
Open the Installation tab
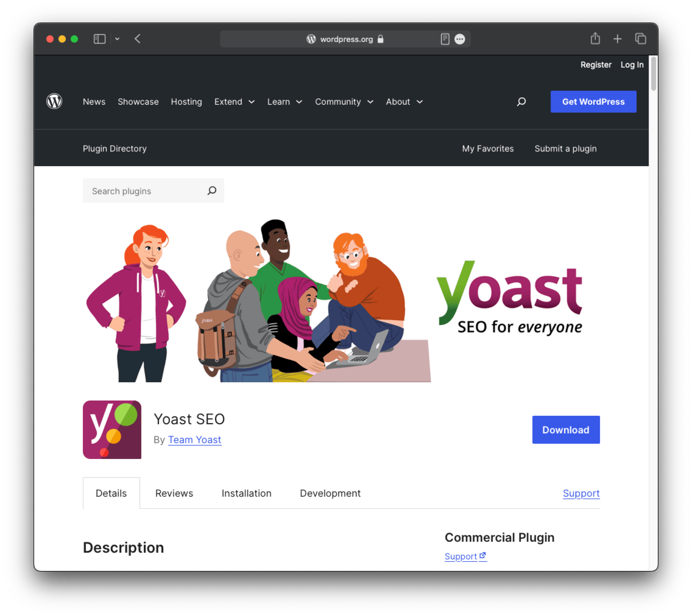(x=246, y=493)
